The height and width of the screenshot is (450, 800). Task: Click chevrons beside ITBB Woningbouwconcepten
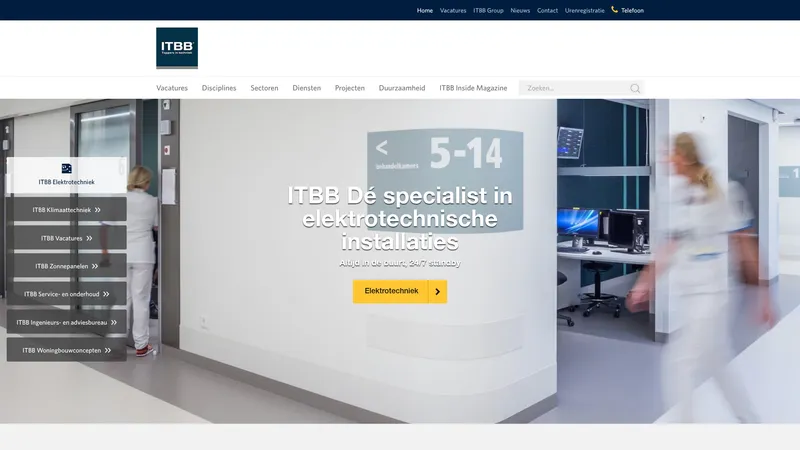pos(108,351)
